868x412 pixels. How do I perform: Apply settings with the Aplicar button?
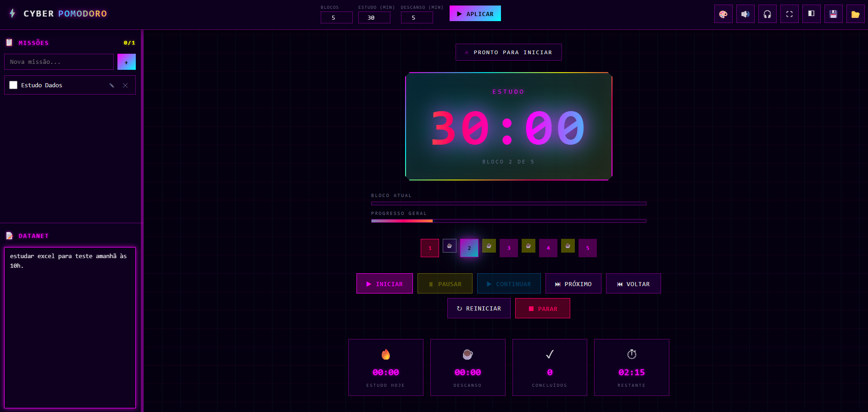[475, 13]
